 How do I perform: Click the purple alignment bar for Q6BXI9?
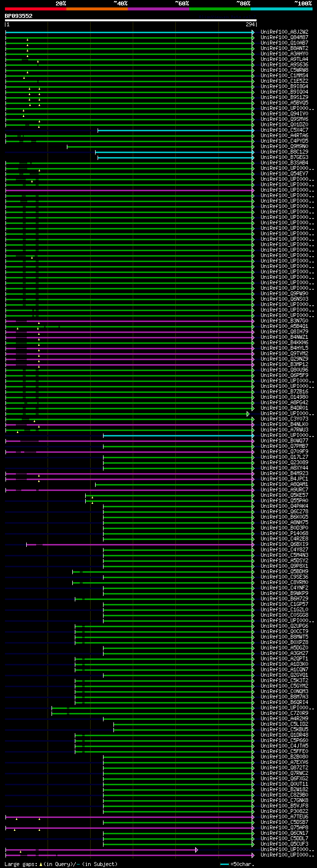pos(140,544)
